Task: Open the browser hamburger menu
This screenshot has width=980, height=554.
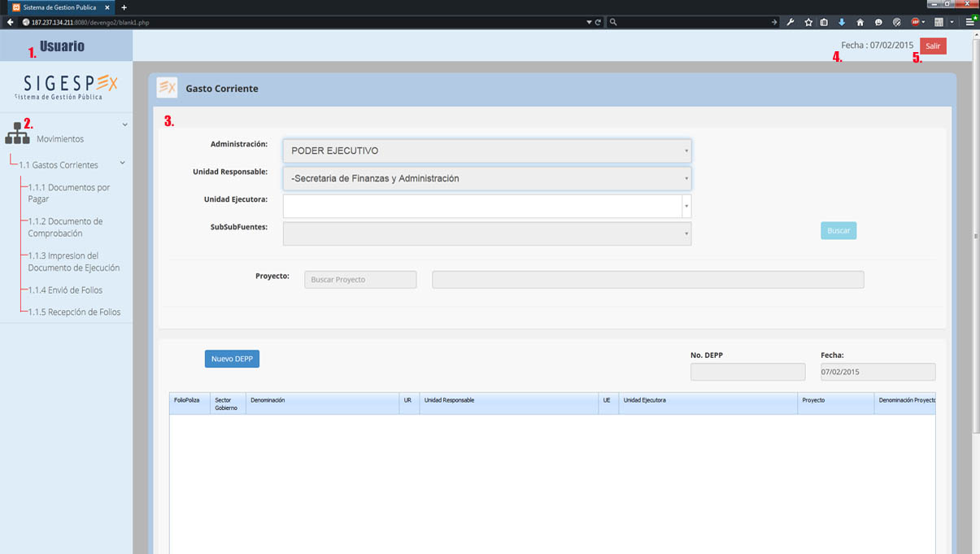Action: pos(970,22)
